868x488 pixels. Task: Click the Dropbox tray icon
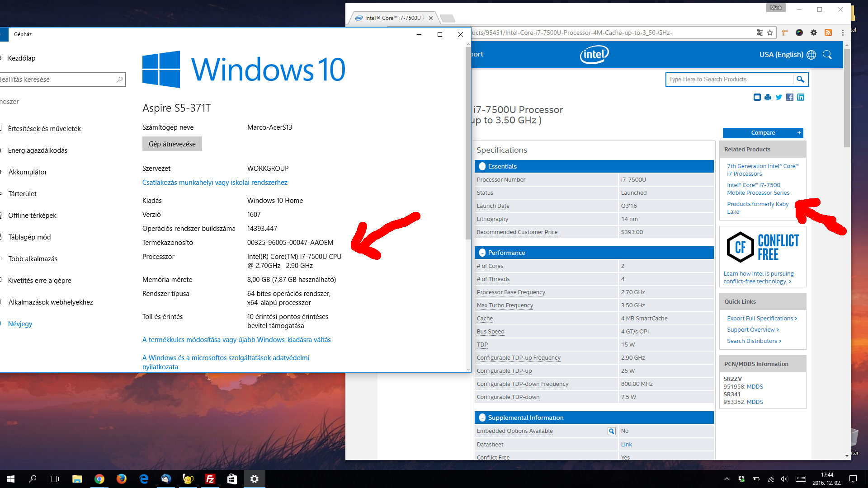(x=741, y=479)
